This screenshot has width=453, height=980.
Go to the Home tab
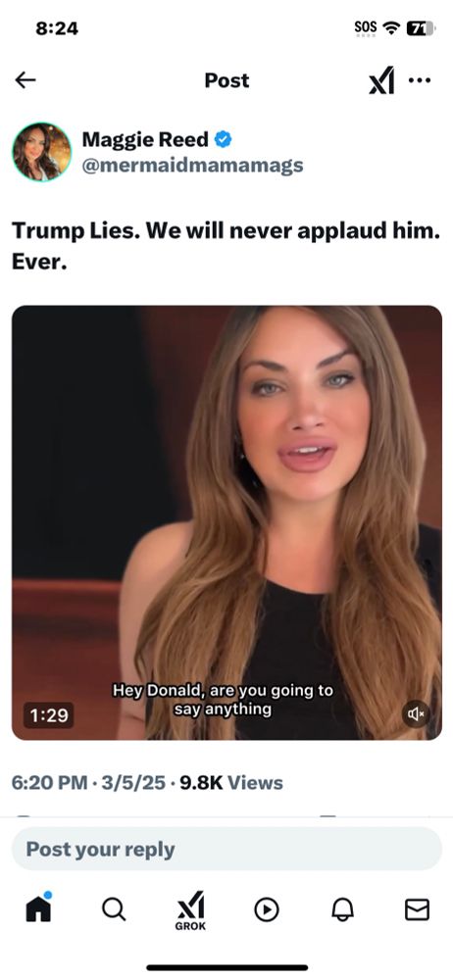(x=39, y=908)
